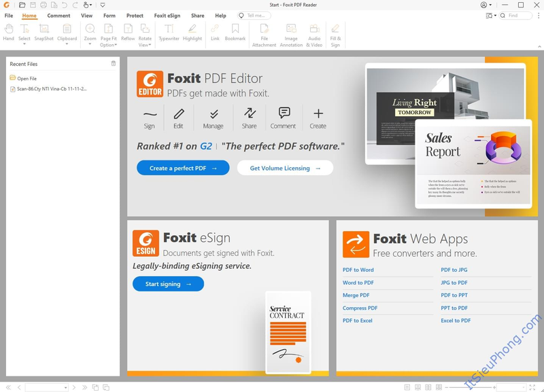
Task: Click Start signing button
Action: (x=168, y=284)
